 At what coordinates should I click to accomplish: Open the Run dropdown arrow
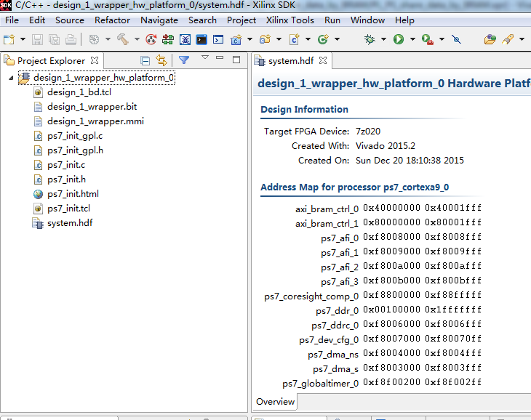pyautogui.click(x=412, y=39)
